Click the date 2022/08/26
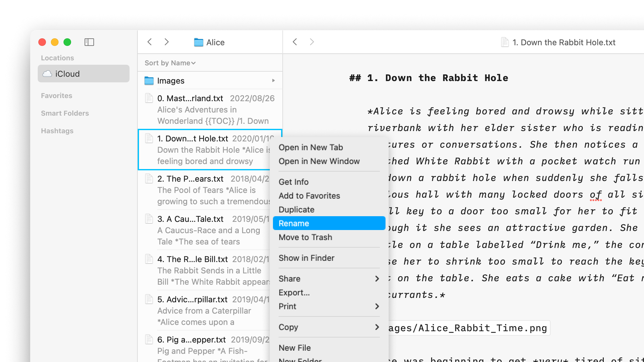Viewport: 644px width, 362px height. [x=252, y=98]
